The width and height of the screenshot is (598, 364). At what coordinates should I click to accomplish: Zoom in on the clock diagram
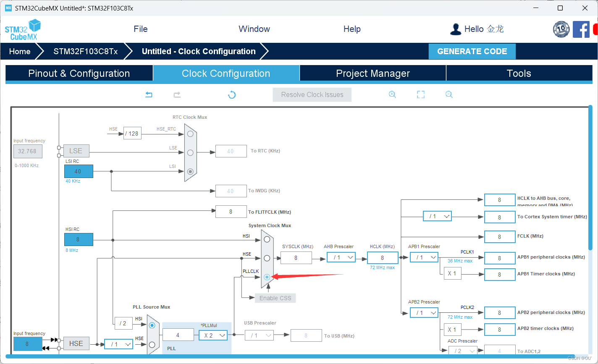click(392, 94)
